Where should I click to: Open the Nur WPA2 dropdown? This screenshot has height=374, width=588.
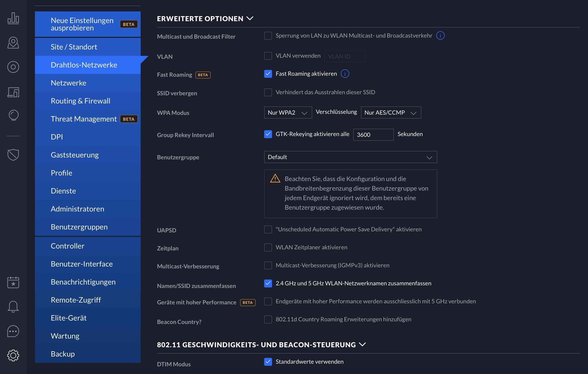click(288, 113)
